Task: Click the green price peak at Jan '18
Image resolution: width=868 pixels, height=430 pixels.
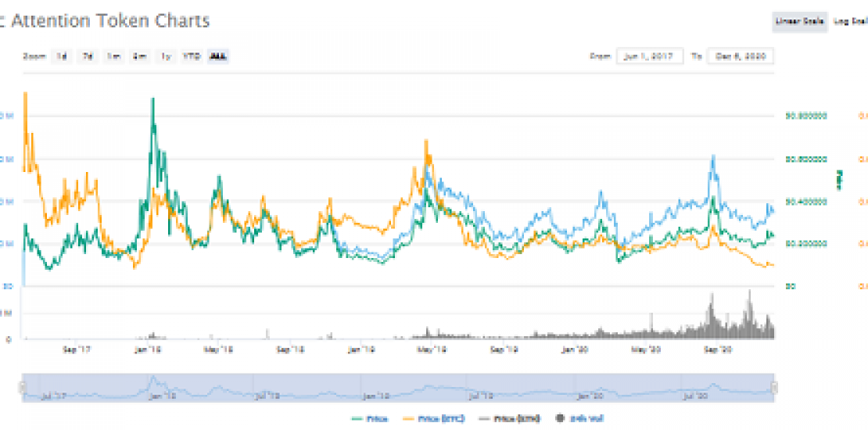Action: 152,100
